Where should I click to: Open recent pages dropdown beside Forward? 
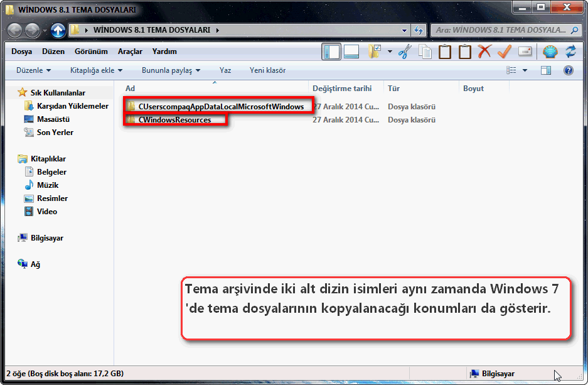[45, 30]
